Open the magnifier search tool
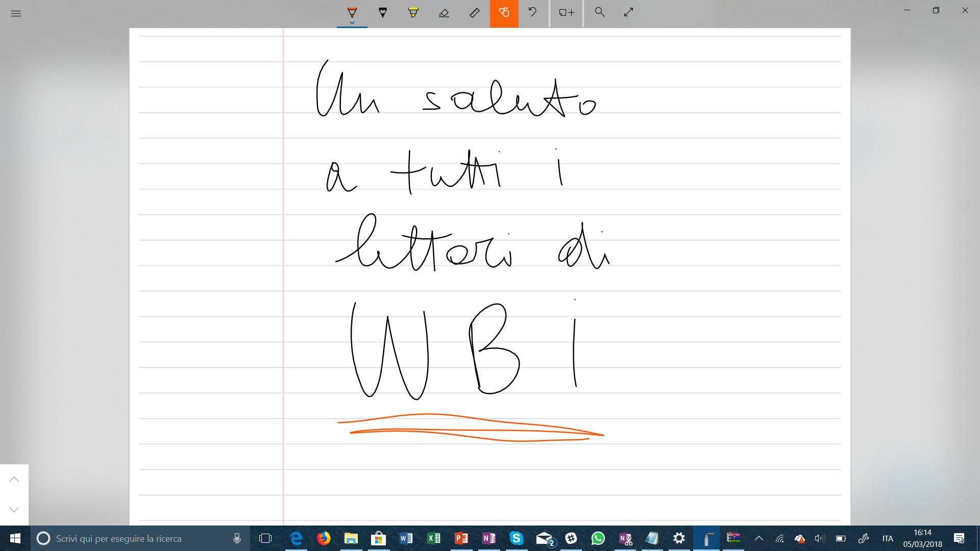The height and width of the screenshot is (551, 980). coord(600,12)
